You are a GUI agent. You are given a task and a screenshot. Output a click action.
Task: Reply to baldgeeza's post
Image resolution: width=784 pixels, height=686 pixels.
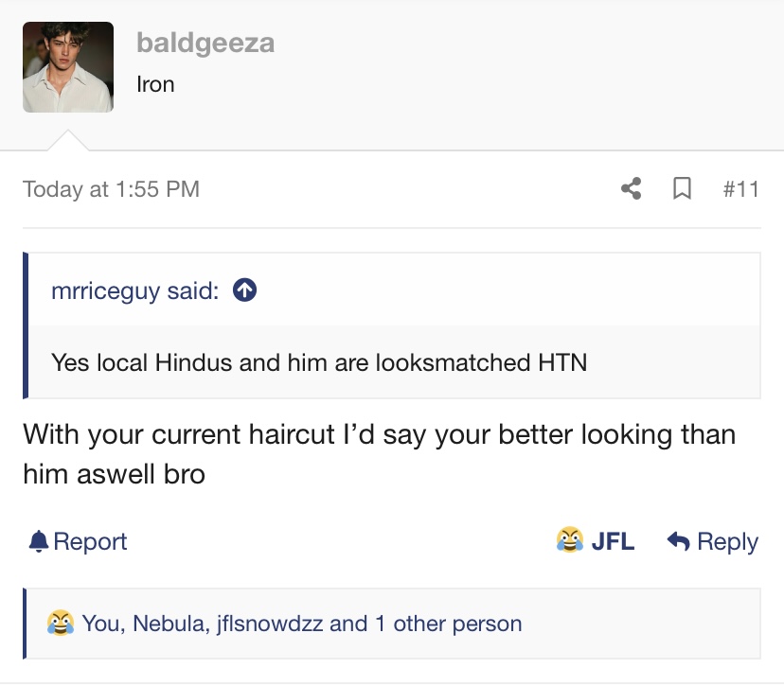click(727, 541)
